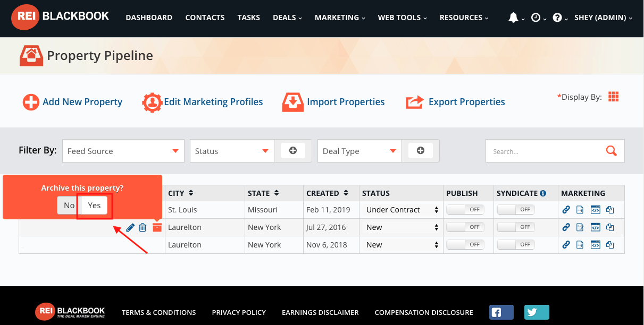Open the Earnings Disclaimer link

pyautogui.click(x=320, y=312)
